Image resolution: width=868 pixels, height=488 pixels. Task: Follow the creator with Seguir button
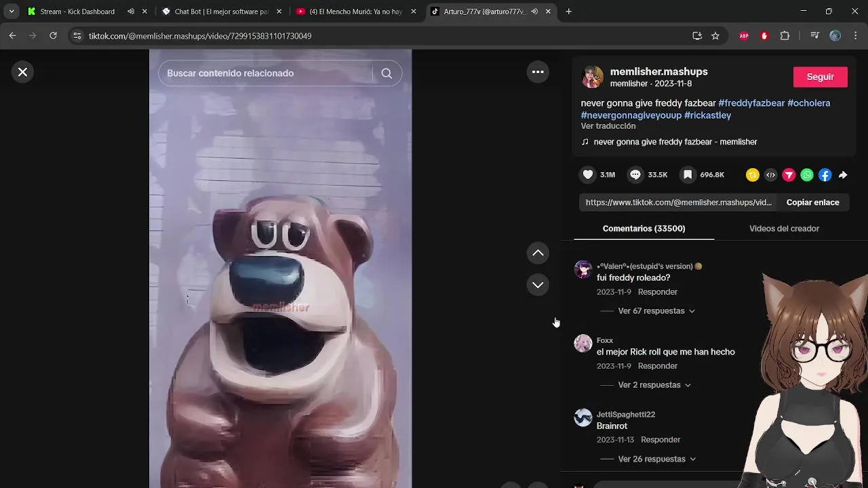tap(820, 77)
